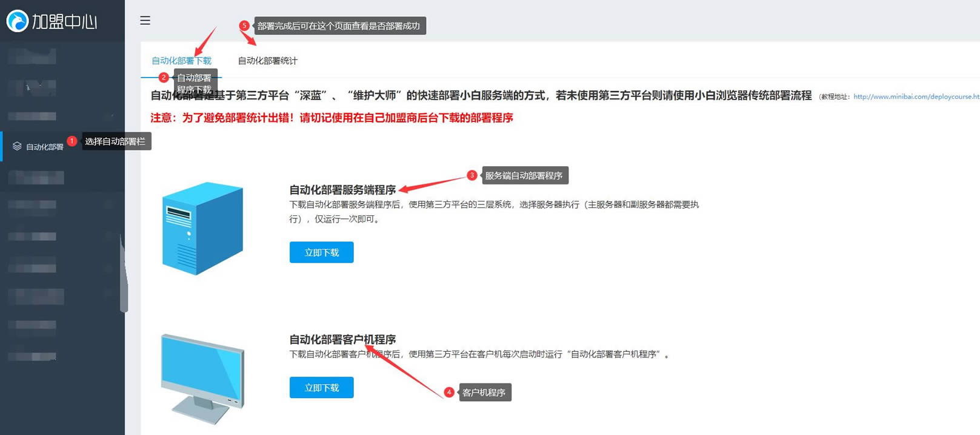Image resolution: width=980 pixels, height=435 pixels.
Task: Click the 自动化部署服务端程序 heading
Action: [342, 190]
